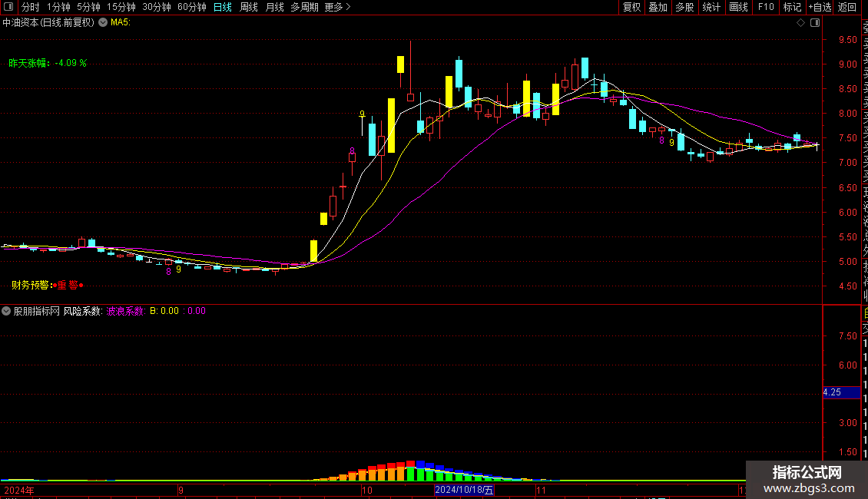
Task: Click the 波浪系数 label
Action: 125,311
